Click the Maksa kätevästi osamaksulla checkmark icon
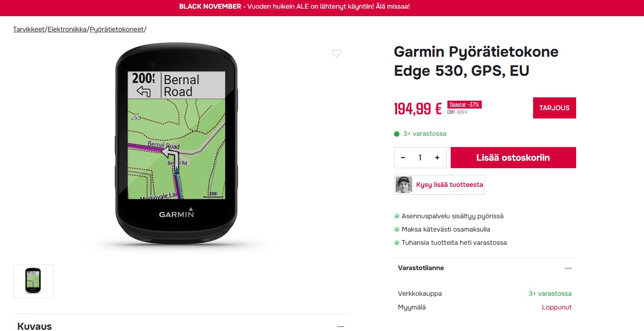This screenshot has width=644, height=331. click(397, 230)
